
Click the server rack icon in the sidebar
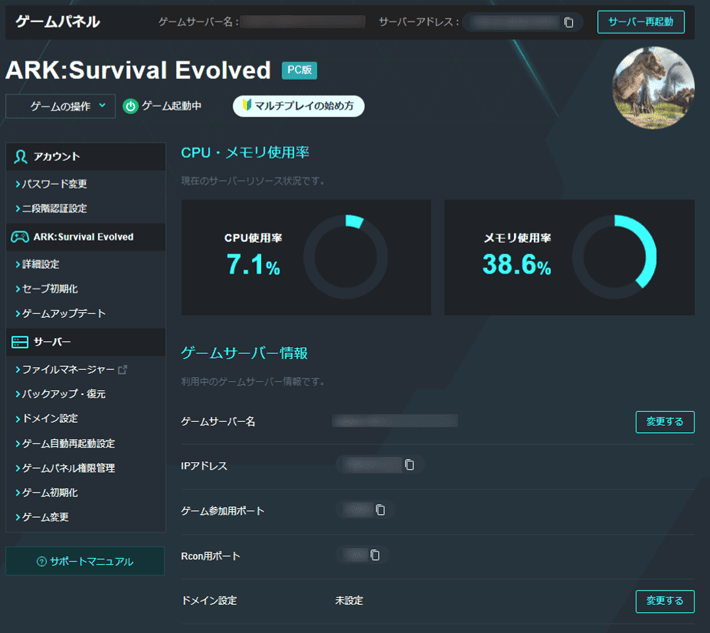coord(20,342)
